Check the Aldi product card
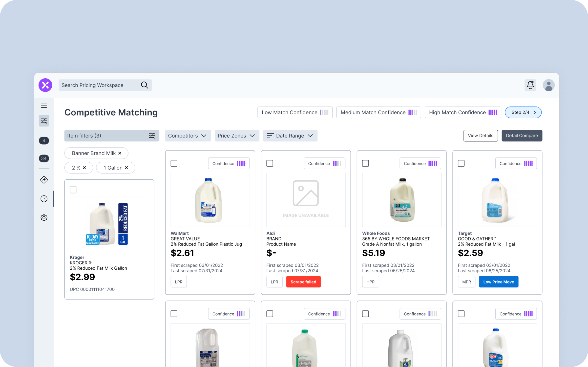The height and width of the screenshot is (367, 588). tap(270, 163)
